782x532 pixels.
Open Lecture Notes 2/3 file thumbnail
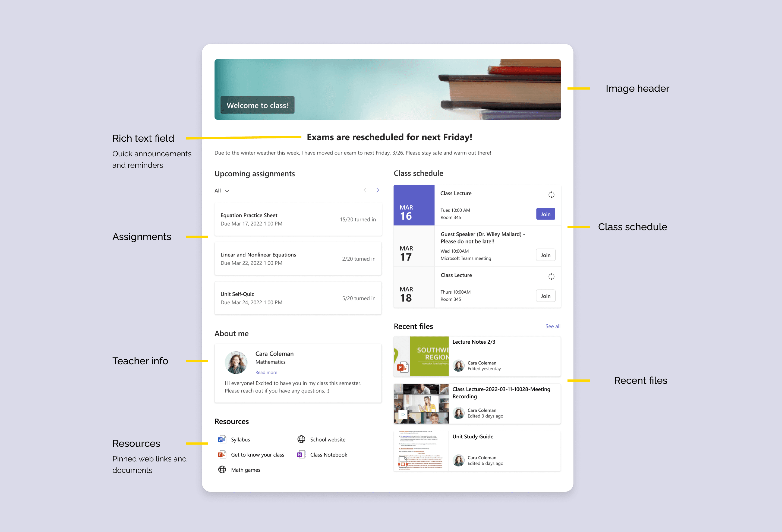(x=421, y=356)
